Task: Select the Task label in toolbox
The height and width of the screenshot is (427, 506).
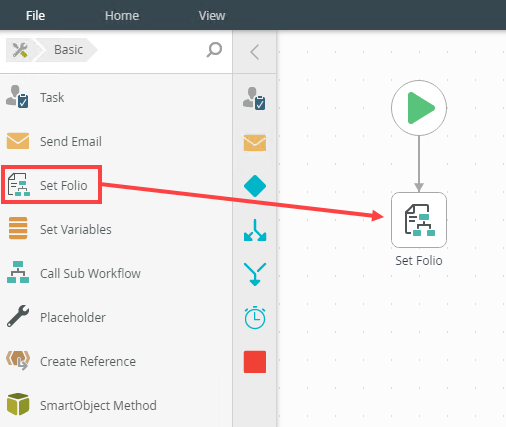Action: coord(52,97)
